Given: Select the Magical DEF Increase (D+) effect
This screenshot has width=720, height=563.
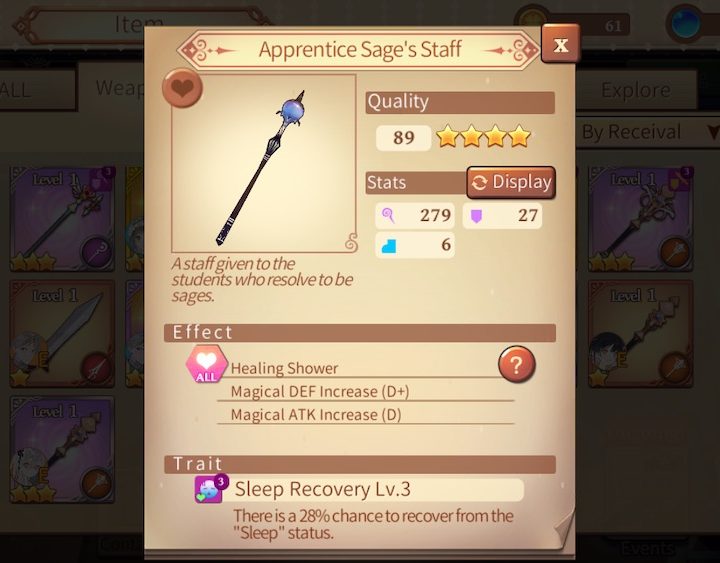Looking at the screenshot, I should (320, 392).
